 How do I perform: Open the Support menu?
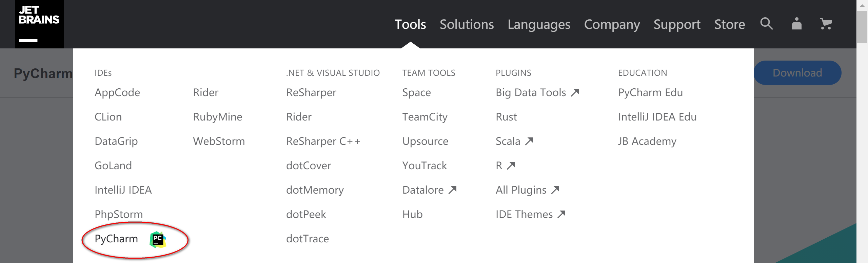click(x=677, y=24)
